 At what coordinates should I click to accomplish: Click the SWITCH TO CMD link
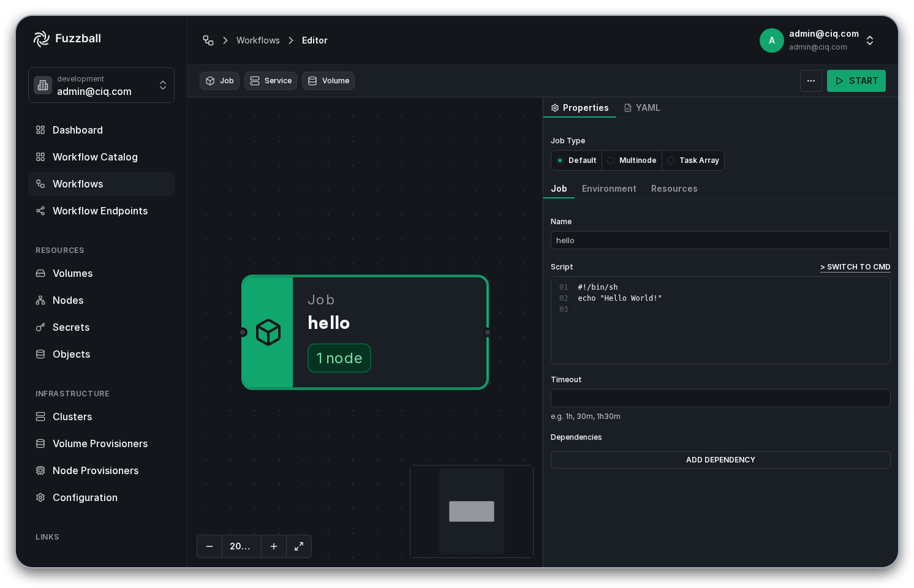pyautogui.click(x=855, y=267)
